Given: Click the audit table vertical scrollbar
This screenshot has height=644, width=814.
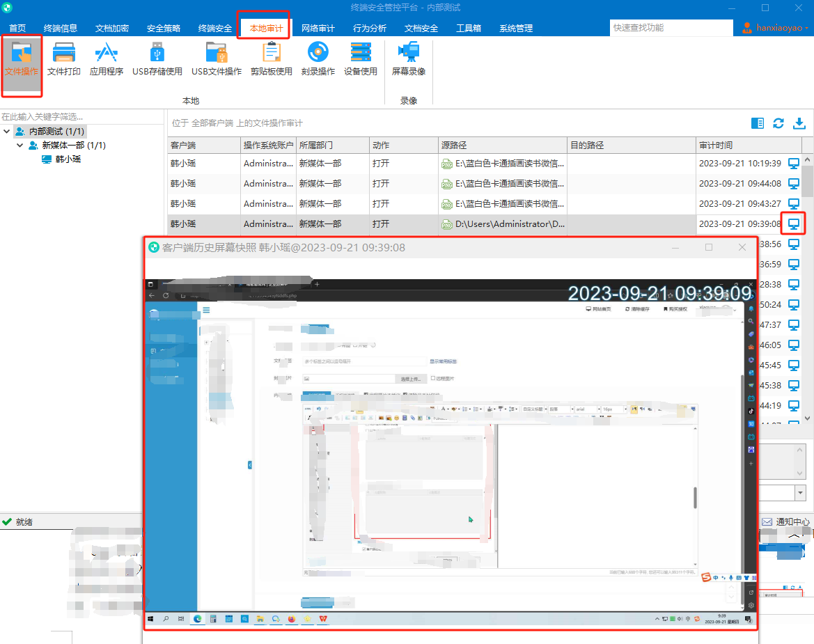Looking at the screenshot, I should pos(807,288).
